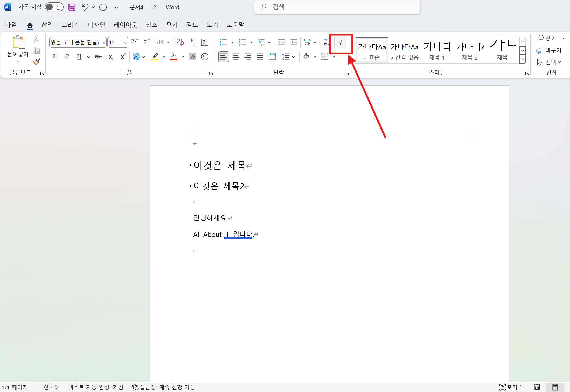The width and height of the screenshot is (570, 392).
Task: Expand the styles gallery more arrow
Action: coord(523,59)
